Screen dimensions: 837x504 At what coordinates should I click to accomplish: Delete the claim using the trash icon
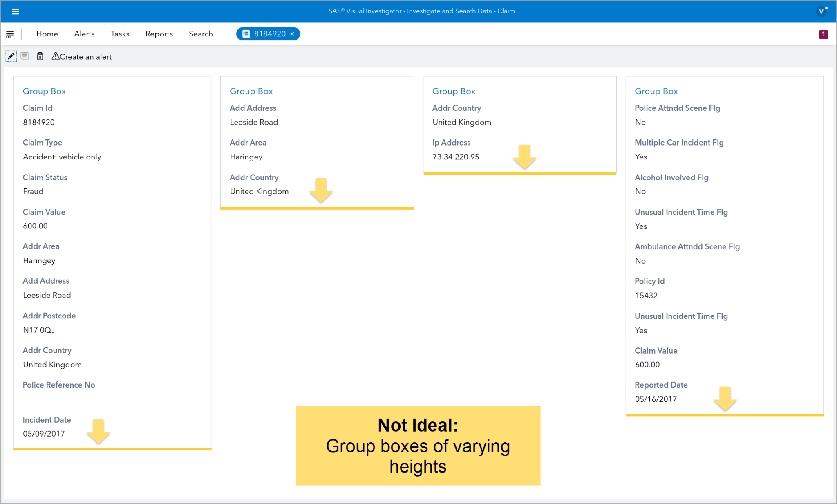40,56
